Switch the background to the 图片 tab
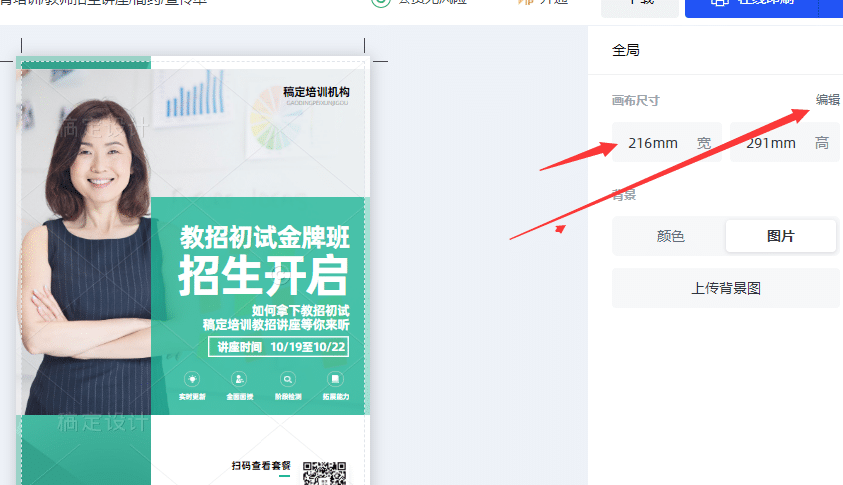 click(781, 236)
